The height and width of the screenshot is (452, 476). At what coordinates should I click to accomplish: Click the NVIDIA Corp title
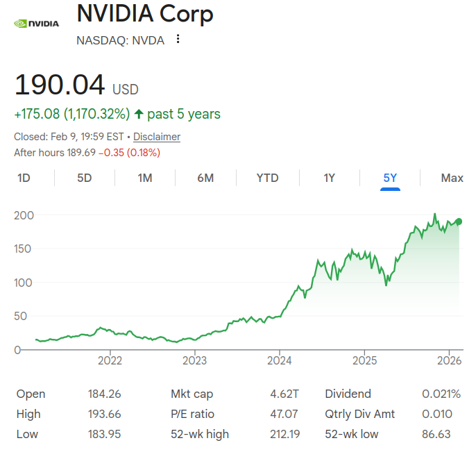click(x=145, y=13)
